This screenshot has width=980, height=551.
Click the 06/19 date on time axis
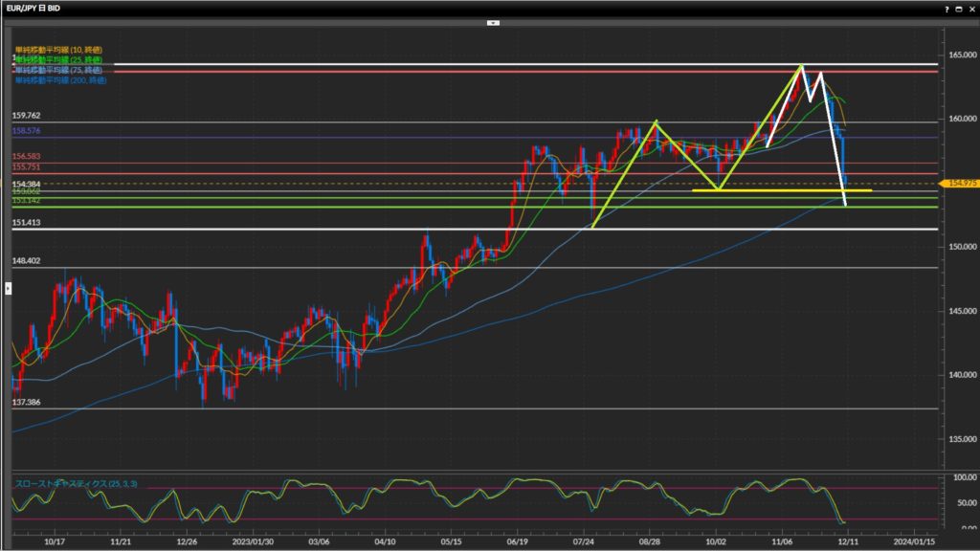click(x=518, y=540)
